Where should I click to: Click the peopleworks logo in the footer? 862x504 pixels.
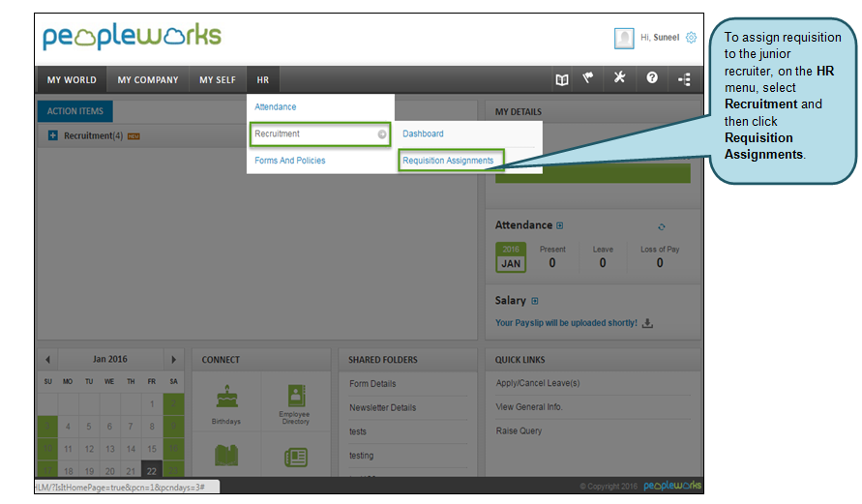tap(672, 486)
